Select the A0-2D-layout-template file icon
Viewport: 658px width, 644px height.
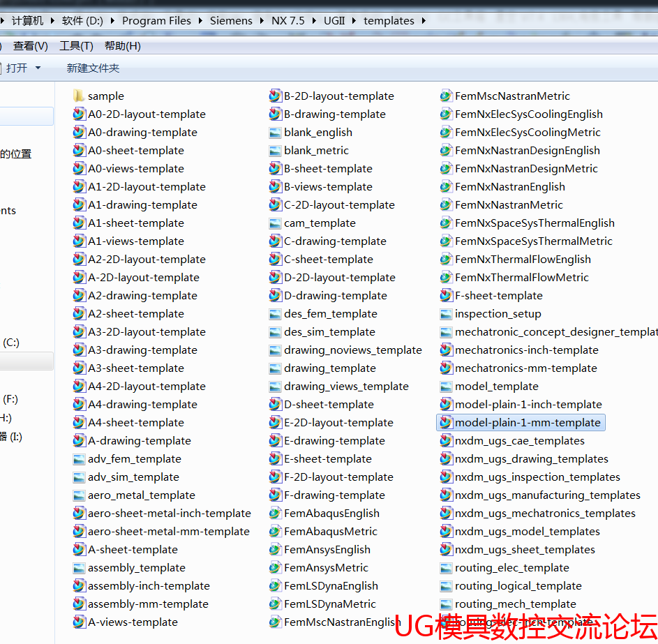click(x=78, y=114)
